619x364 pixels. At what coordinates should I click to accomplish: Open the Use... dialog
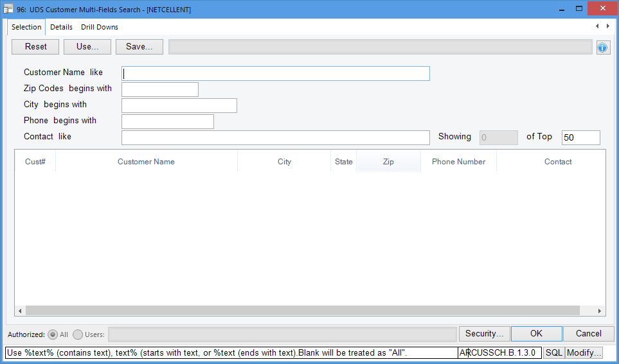pyautogui.click(x=87, y=47)
